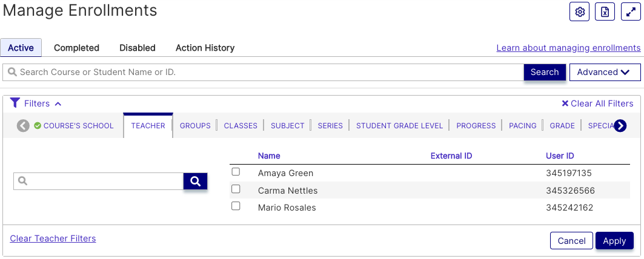Click the teacher search magnifier button

(196, 181)
